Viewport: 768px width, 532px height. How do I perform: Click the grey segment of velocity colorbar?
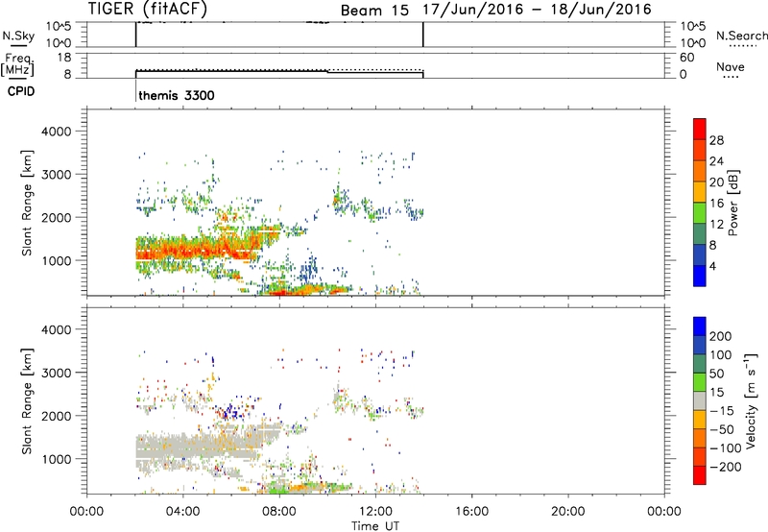pyautogui.click(x=700, y=401)
